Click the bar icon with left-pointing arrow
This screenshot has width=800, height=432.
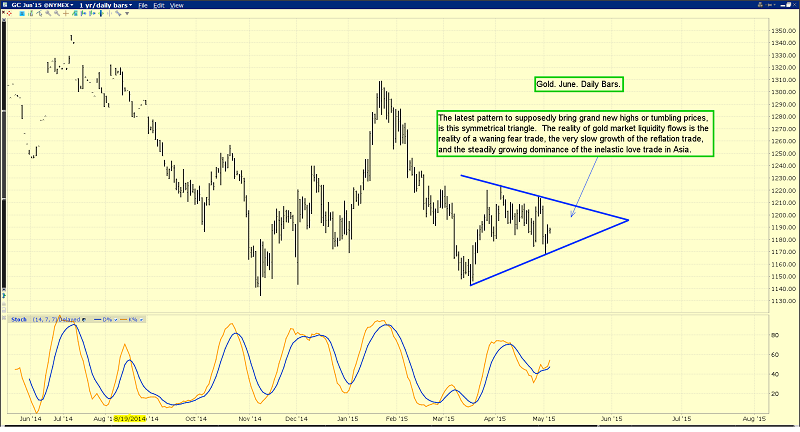(83, 13)
